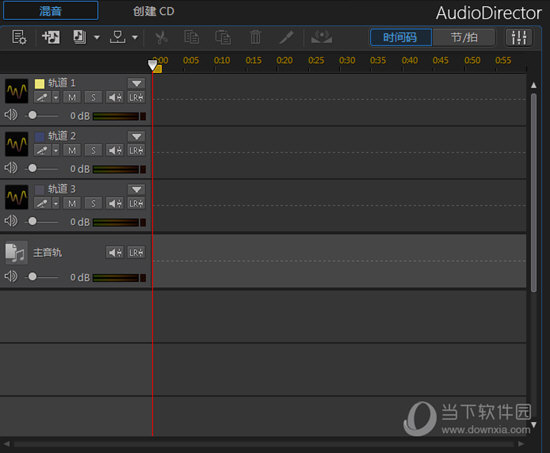Screen dimensions: 550x453
Task: Open record input dropdown on 轨道 2
Action: [x=56, y=150]
